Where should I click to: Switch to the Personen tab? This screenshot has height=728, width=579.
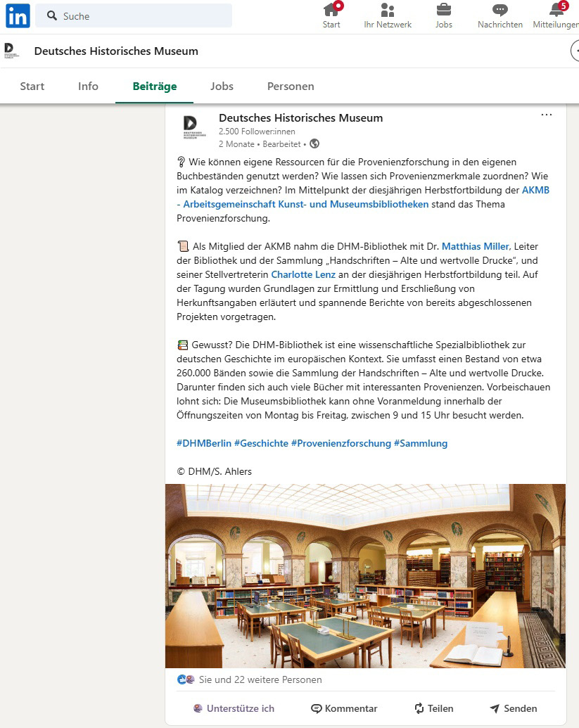(291, 86)
